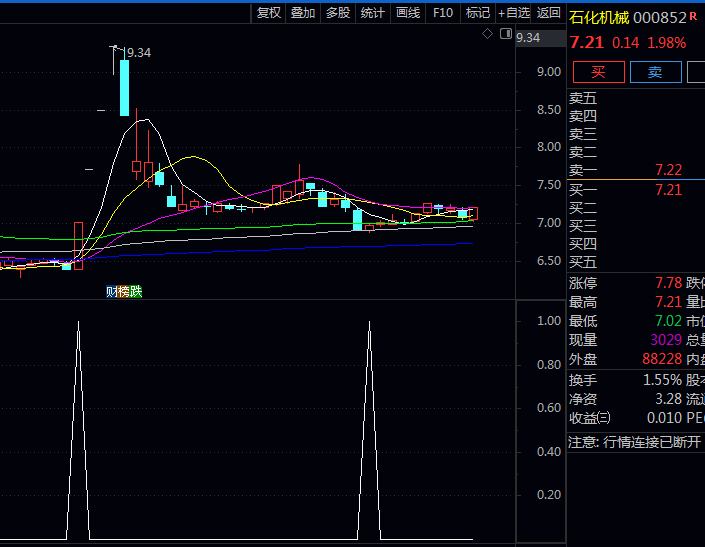Click the 跌 event marker under the chart
This screenshot has width=705, height=547.
(x=136, y=292)
